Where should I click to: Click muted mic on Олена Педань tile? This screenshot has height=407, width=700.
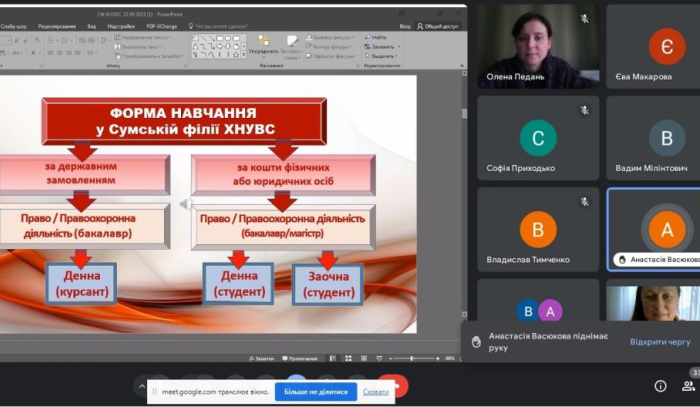[584, 19]
